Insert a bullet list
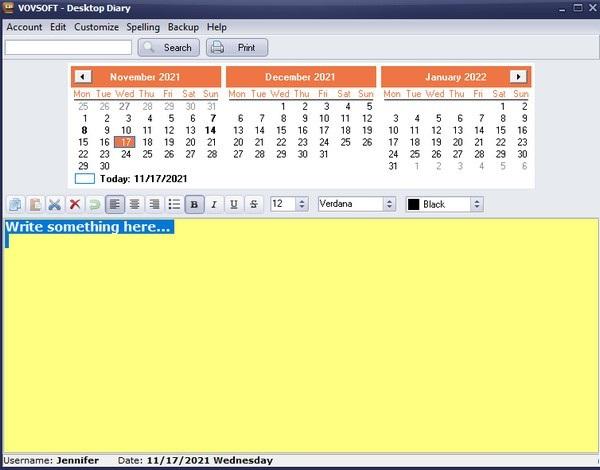The image size is (600, 470). click(x=174, y=204)
